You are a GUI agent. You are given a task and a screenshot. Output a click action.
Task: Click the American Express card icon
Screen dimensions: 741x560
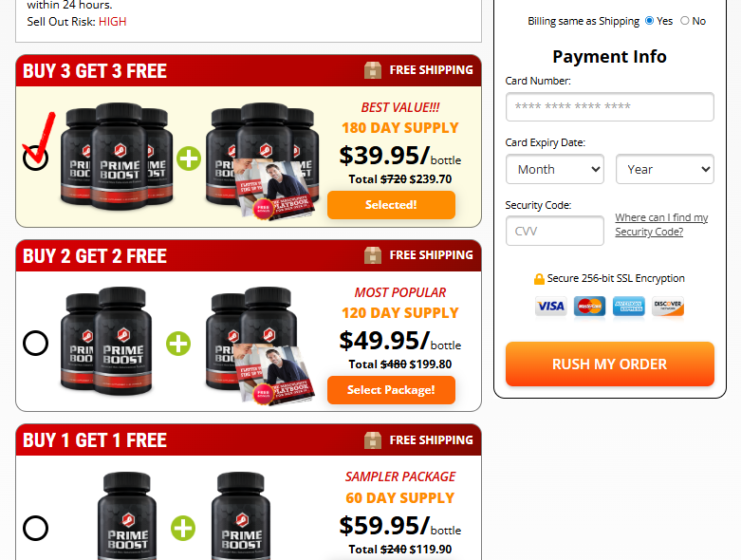(628, 307)
